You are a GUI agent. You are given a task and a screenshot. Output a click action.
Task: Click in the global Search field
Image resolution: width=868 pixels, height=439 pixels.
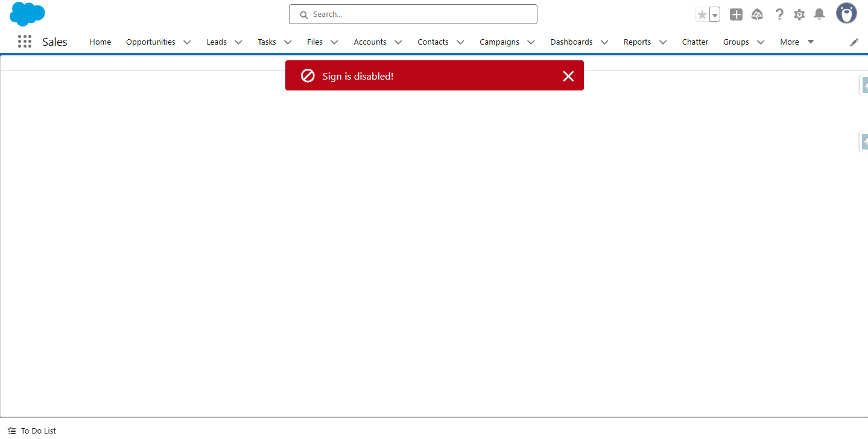413,14
